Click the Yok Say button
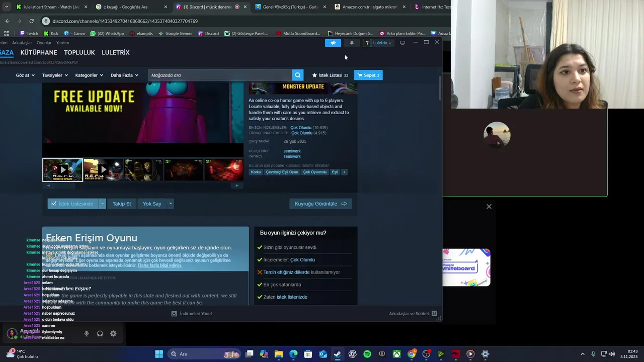Viewport: 644px width, 362px height. click(152, 204)
